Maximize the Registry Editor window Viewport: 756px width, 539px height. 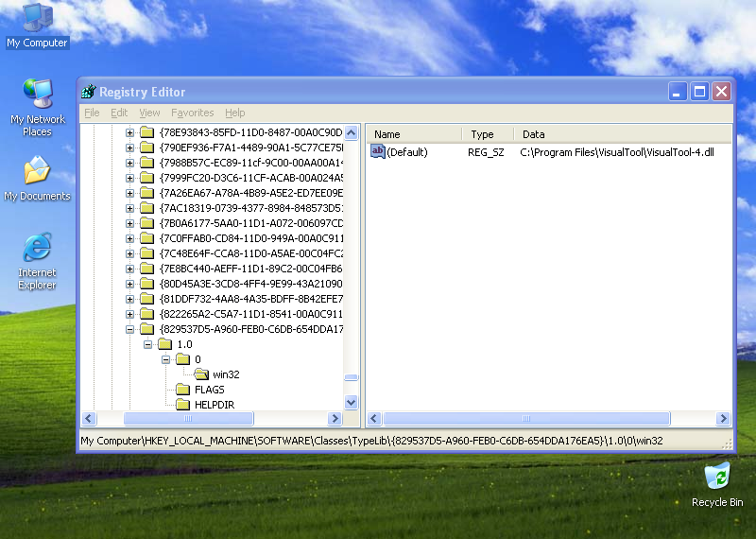click(699, 91)
